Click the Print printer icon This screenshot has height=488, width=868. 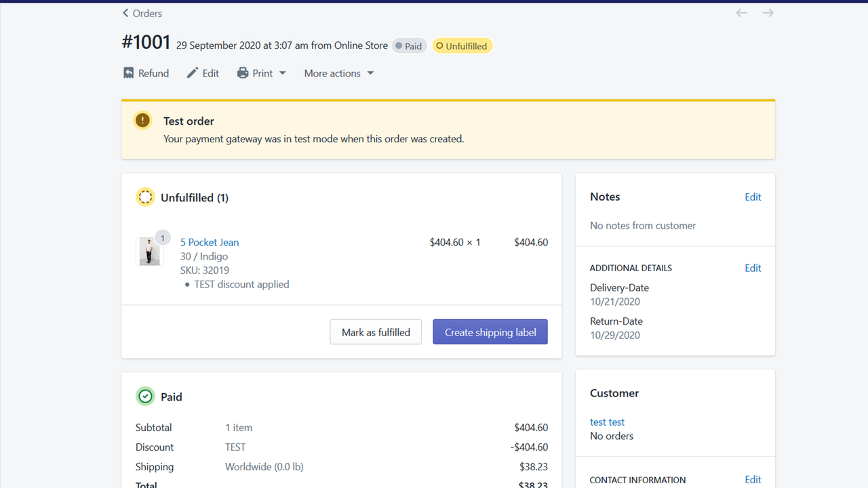[243, 73]
